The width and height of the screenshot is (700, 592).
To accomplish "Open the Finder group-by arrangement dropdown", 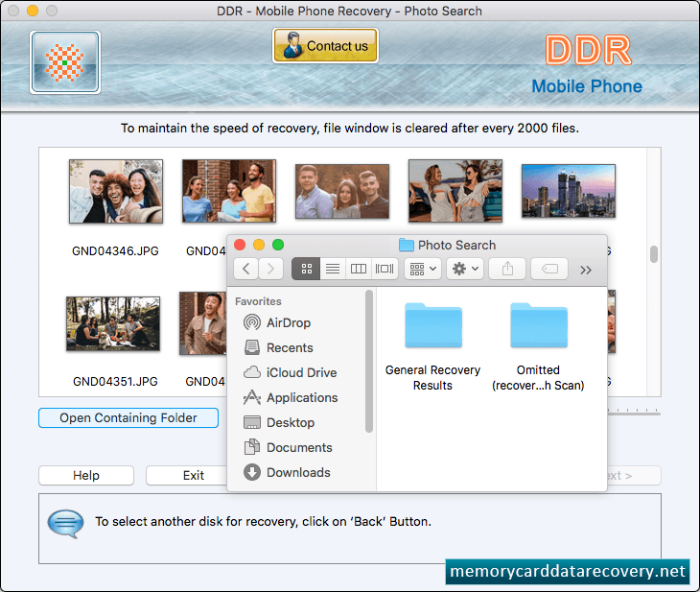I will 423,269.
